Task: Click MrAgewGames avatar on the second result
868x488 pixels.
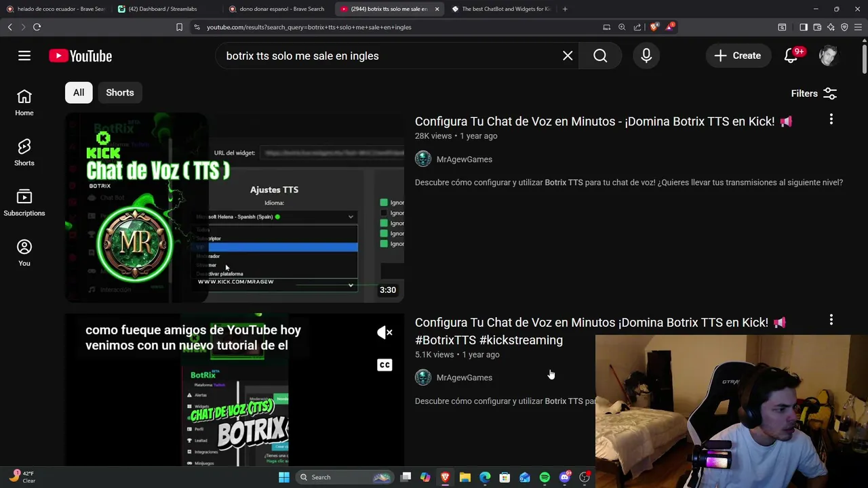Action: tap(423, 378)
